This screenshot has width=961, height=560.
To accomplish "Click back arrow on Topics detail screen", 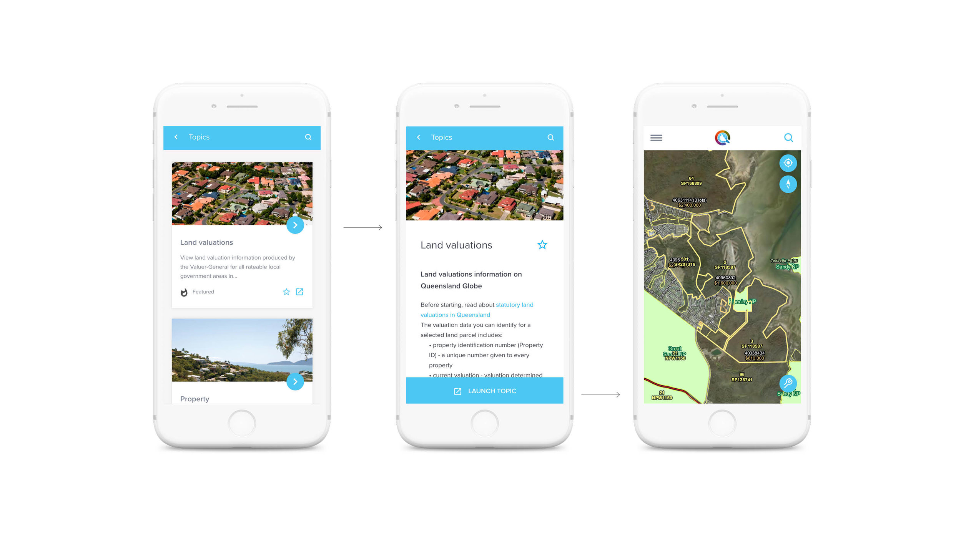I will pyautogui.click(x=418, y=137).
